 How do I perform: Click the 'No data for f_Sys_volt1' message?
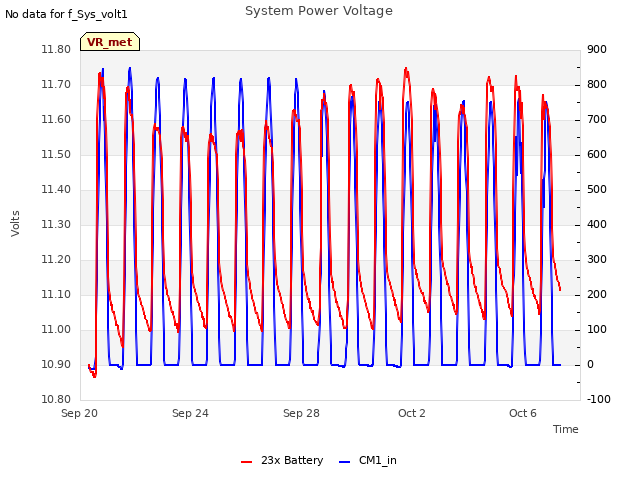point(66,14)
